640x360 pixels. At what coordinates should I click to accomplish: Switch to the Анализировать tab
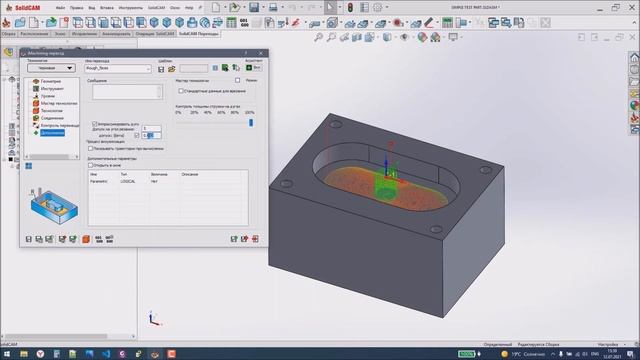(116, 34)
